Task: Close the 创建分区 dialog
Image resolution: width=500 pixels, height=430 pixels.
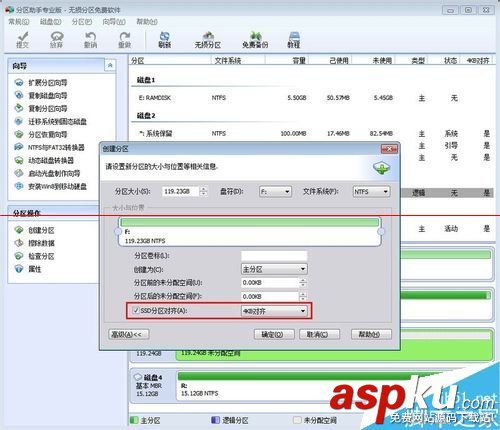Action: (x=389, y=149)
